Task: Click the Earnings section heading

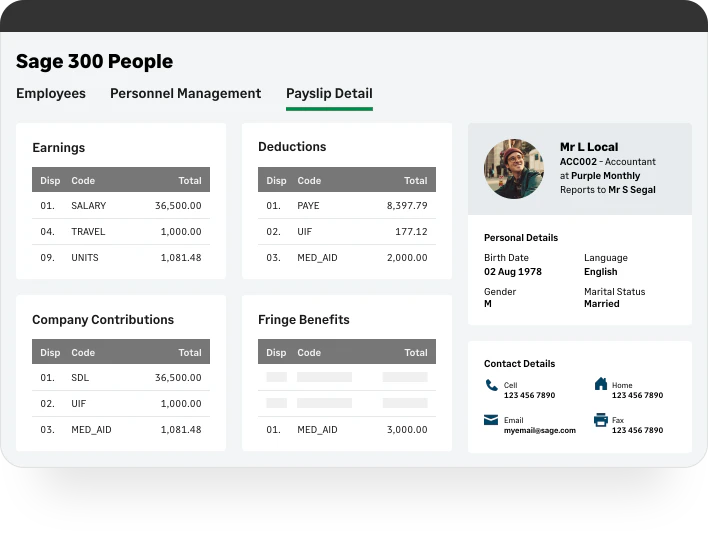Action: 59,148
